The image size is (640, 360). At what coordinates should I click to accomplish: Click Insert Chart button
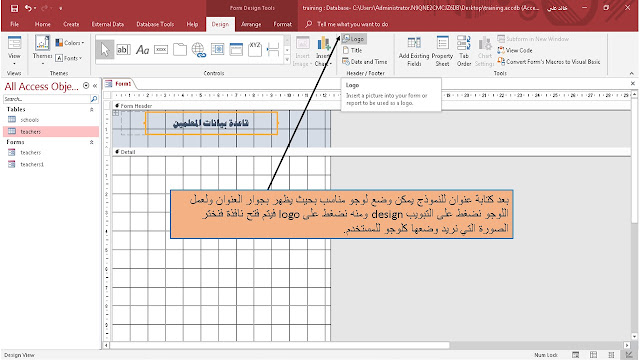pyautogui.click(x=323, y=51)
